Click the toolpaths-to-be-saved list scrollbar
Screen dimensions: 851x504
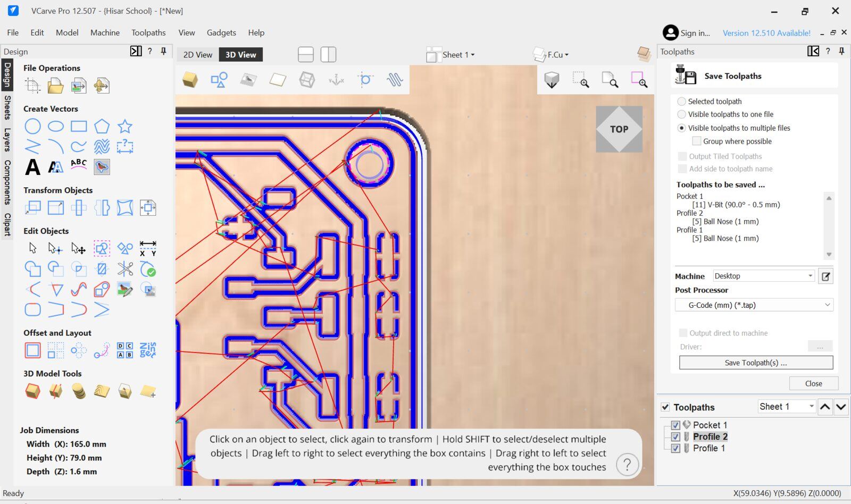(x=829, y=226)
